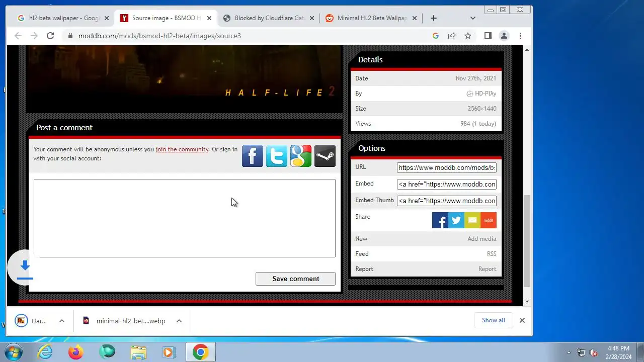Open Windows Start menu
The height and width of the screenshot is (362, 644).
pyautogui.click(x=14, y=352)
